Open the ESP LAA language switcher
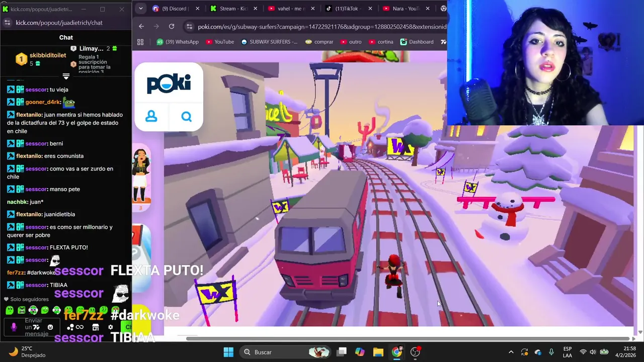Image resolution: width=644 pixels, height=362 pixels. (568, 352)
